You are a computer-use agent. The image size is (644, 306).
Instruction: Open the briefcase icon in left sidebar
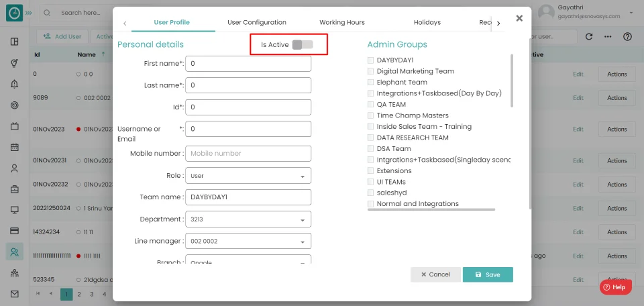(14, 189)
